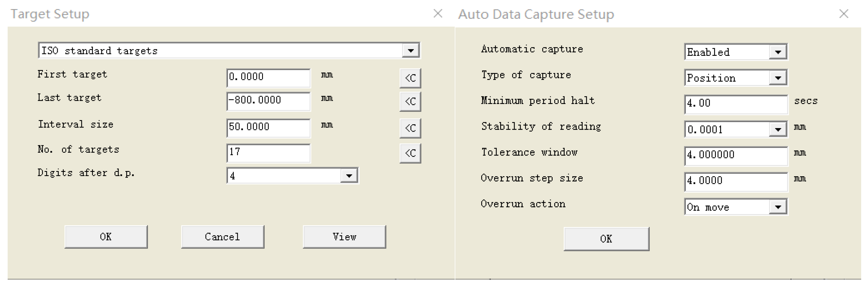Click the <C button beside Interval size
Screen dimensions: 868x289
coord(410,128)
